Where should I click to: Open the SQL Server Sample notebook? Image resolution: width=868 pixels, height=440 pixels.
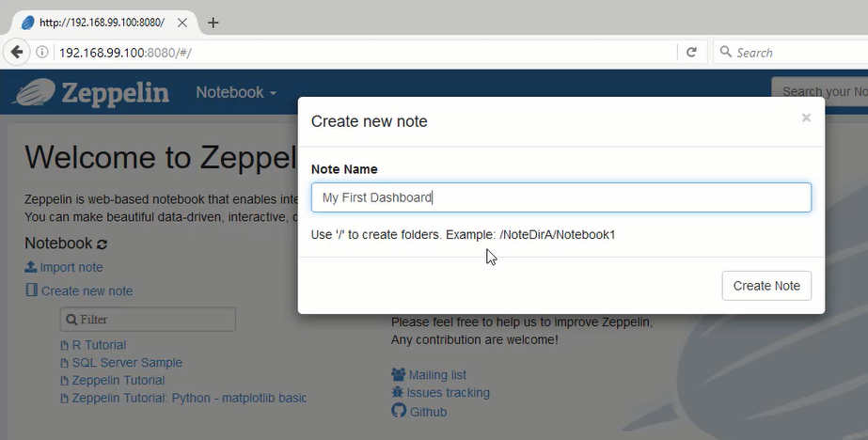click(x=127, y=363)
